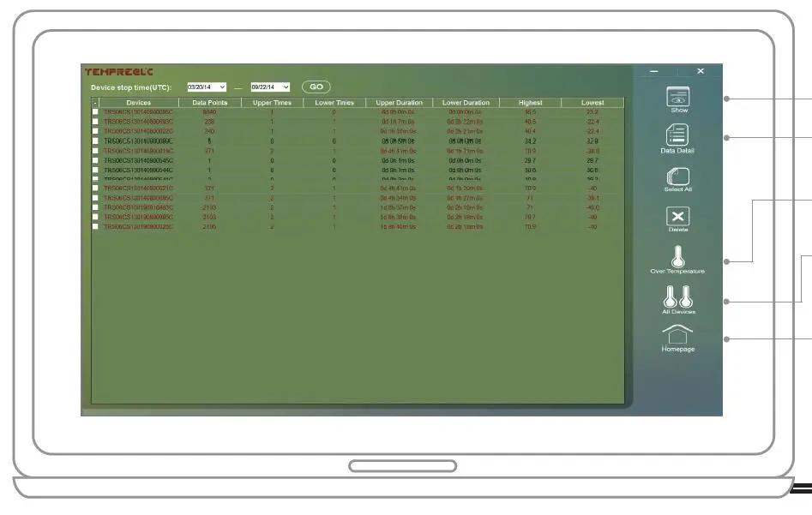The width and height of the screenshot is (812, 515).
Task: Tick checkbox of row with highest 40.5
Action: 95,122
